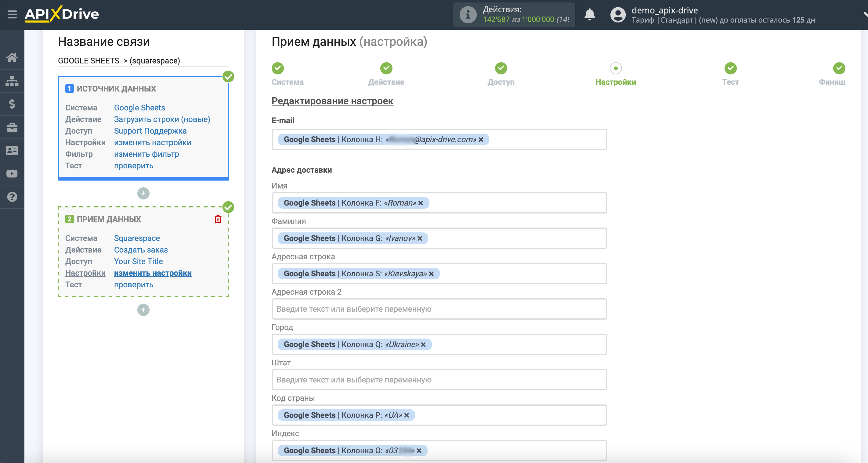The image size is (868, 463).
Task: Open the help question mark icon
Action: click(x=12, y=197)
